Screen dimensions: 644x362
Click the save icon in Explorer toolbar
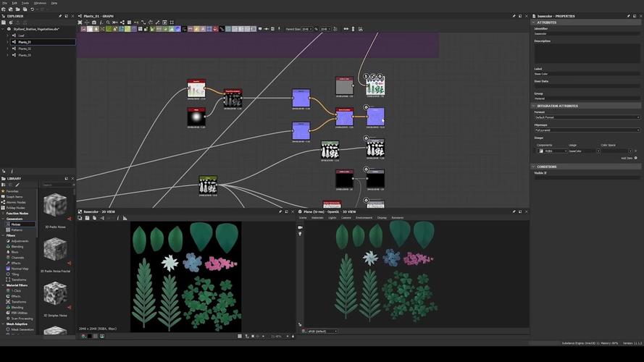click(x=4, y=22)
